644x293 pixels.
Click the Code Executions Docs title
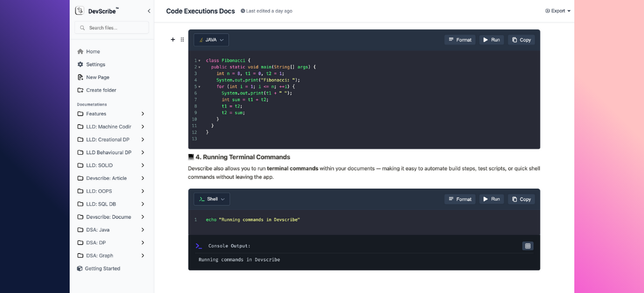(x=200, y=11)
